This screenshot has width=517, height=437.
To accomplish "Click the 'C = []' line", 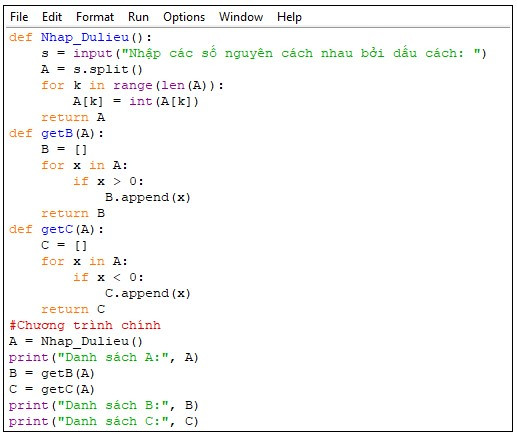I will (x=64, y=245).
